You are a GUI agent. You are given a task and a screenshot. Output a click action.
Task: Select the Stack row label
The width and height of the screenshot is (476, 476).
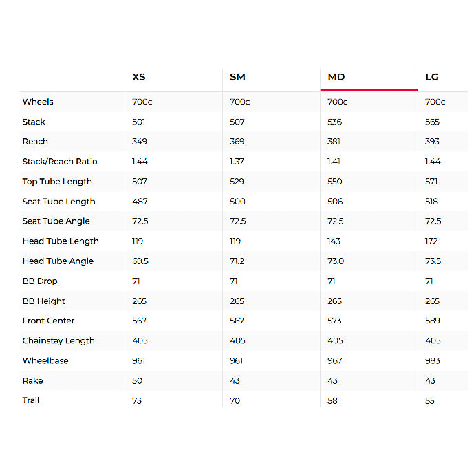click(34, 122)
